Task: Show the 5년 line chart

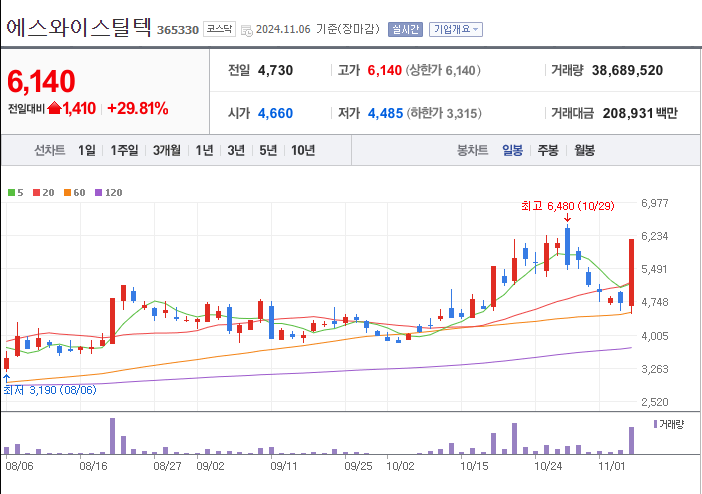Action: click(x=268, y=150)
